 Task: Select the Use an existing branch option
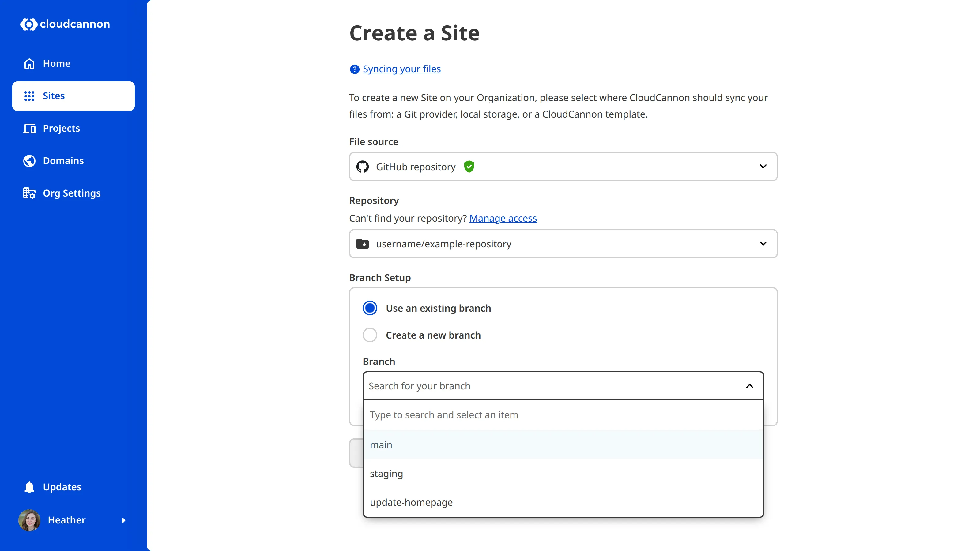[369, 308]
